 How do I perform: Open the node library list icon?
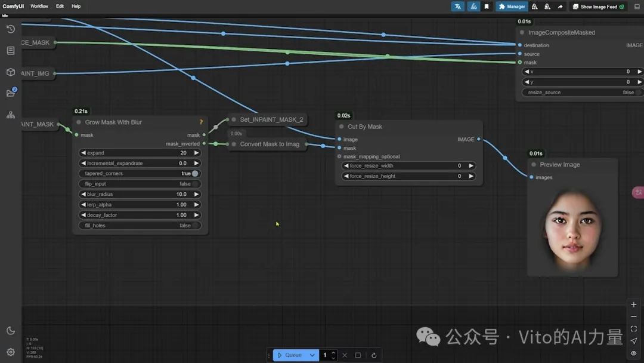click(11, 51)
